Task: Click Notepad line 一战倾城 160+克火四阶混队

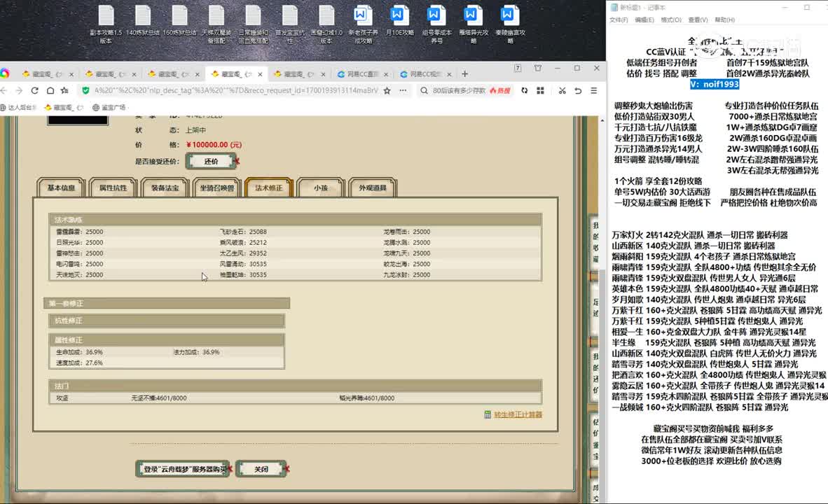Action: coord(700,407)
